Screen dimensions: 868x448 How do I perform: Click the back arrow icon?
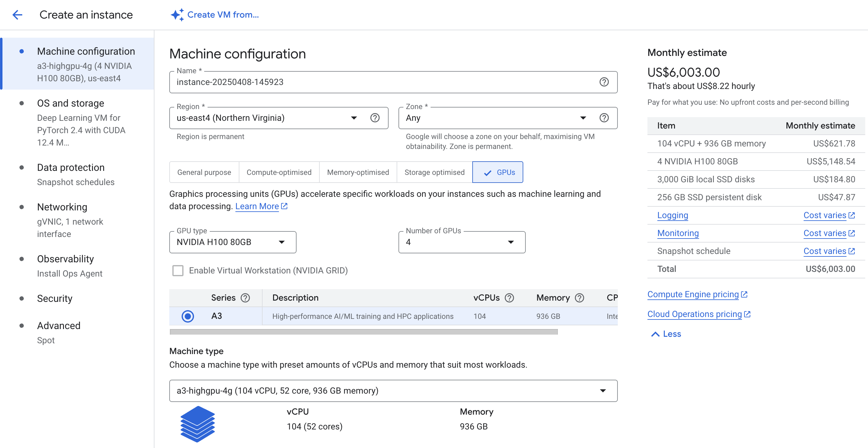coord(17,15)
